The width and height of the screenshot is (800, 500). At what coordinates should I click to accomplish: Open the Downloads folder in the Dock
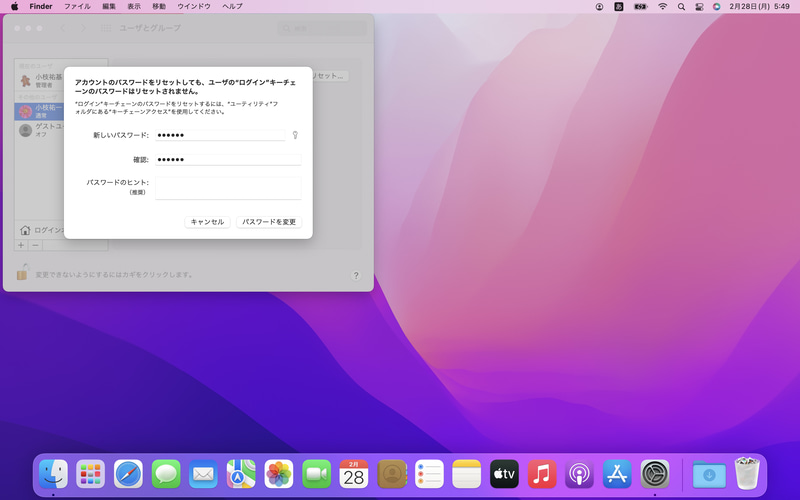(x=709, y=474)
